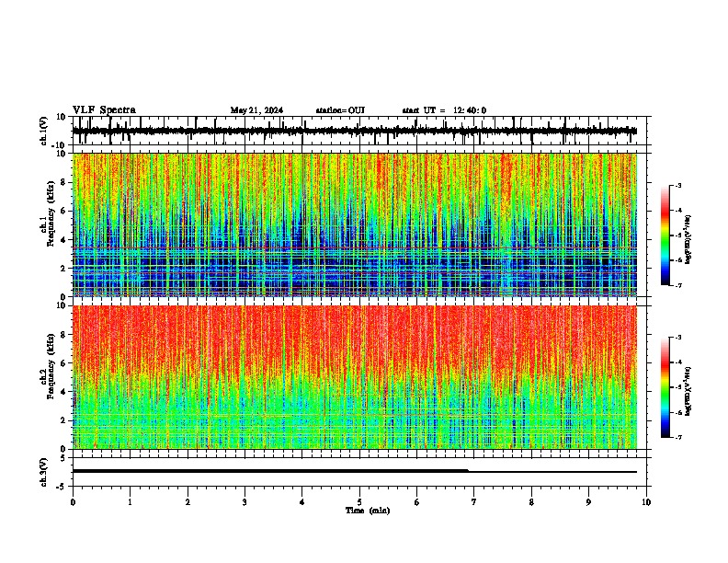Click the ch.1 "Frequency (kHz)" axis label
The width and height of the screenshot is (728, 563).
pos(51,213)
